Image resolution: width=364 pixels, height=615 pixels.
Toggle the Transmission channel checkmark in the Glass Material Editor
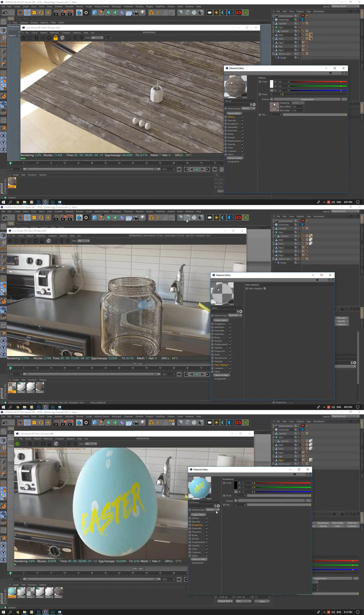[x=230, y=358]
